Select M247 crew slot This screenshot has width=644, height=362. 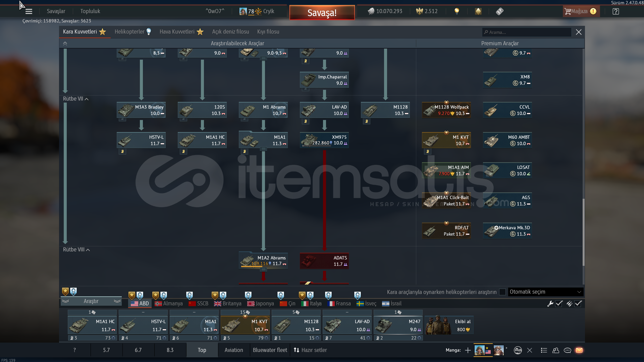pyautogui.click(x=398, y=325)
